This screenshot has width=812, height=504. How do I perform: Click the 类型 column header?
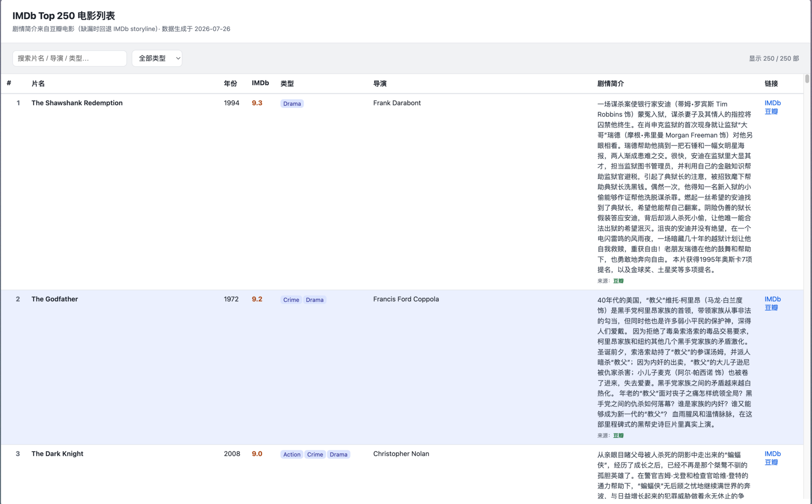(x=287, y=83)
